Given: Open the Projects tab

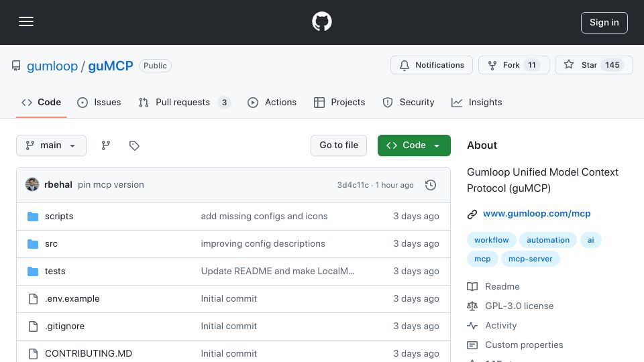Looking at the screenshot, I should [x=339, y=102].
